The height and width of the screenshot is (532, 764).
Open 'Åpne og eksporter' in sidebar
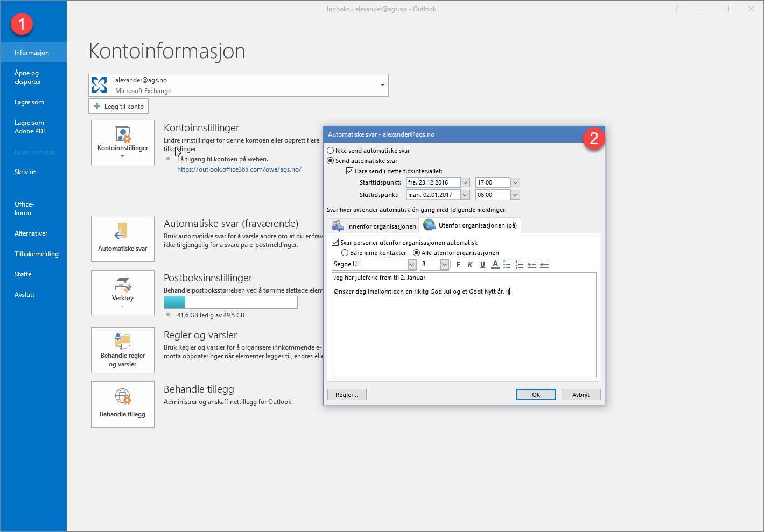coord(33,77)
